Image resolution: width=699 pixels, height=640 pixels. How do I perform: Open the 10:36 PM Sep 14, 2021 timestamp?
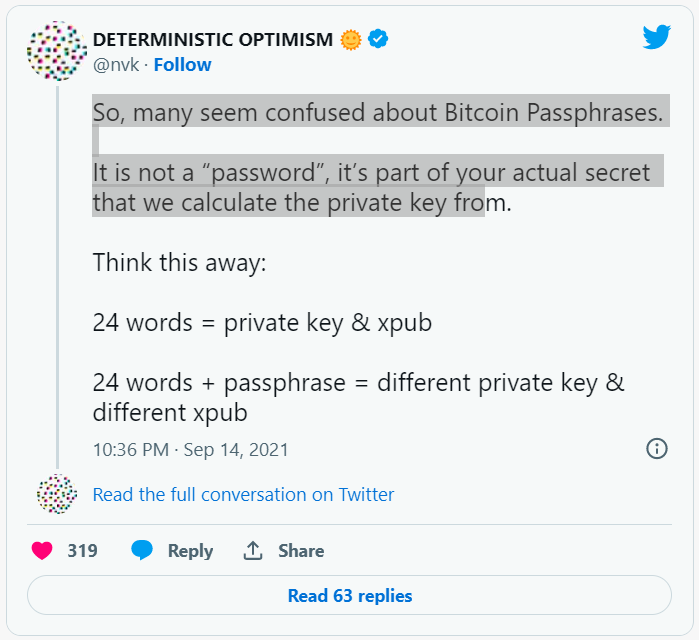click(x=190, y=450)
